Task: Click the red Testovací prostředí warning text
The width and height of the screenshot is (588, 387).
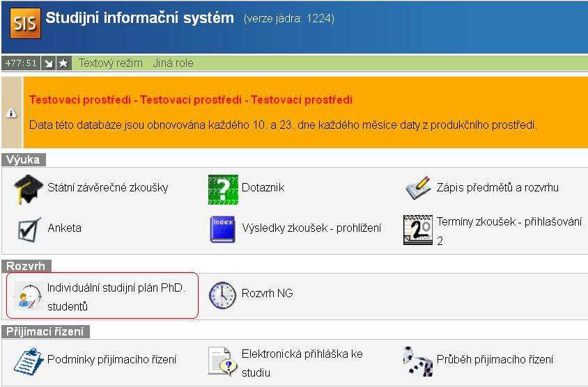Action: click(x=191, y=100)
